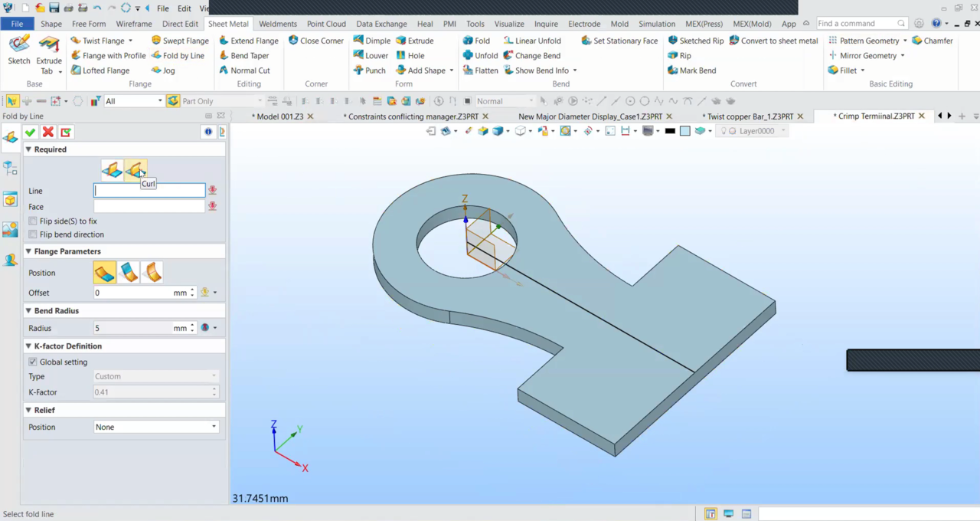Click the Line input field
Screen dimensions: 980x521
[x=149, y=191]
